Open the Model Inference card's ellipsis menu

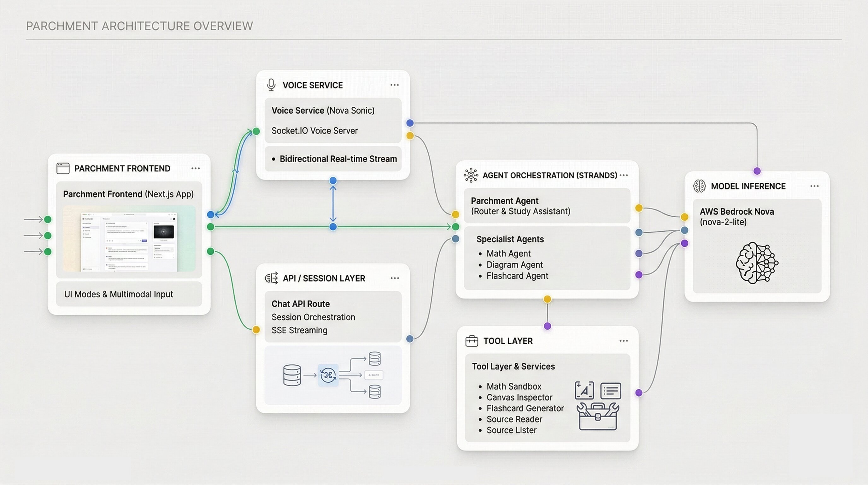[814, 186]
